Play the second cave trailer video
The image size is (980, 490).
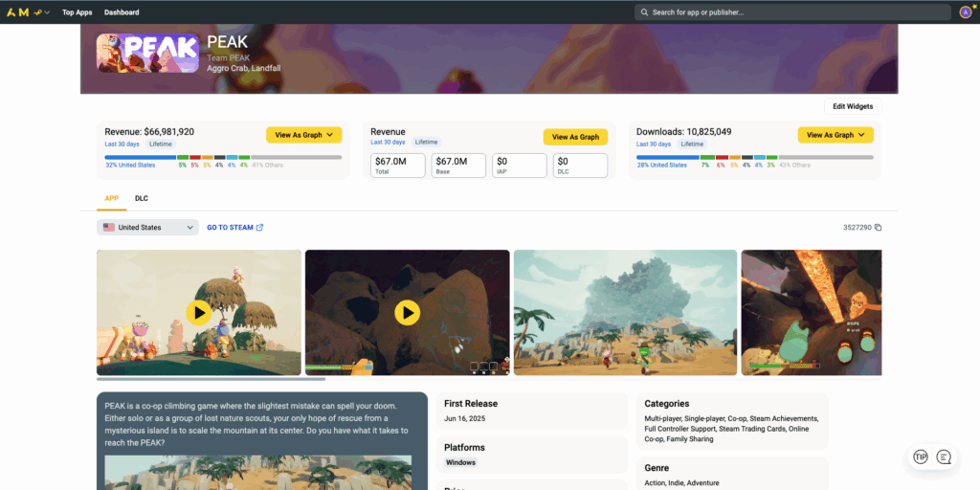pos(407,312)
